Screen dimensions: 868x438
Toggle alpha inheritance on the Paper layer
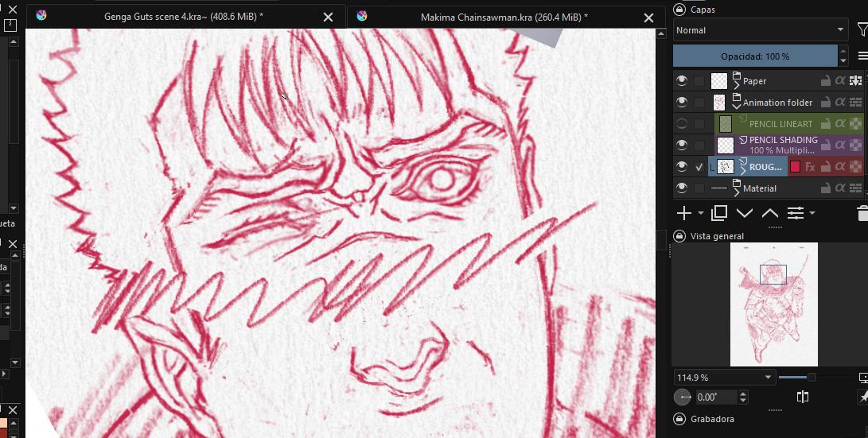tap(840, 81)
